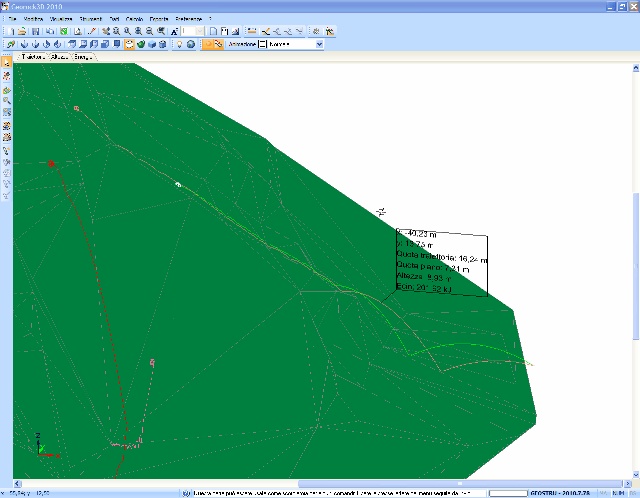The image size is (640, 498).
Task: Toggle the Animazione checkbox
Action: coord(262,44)
